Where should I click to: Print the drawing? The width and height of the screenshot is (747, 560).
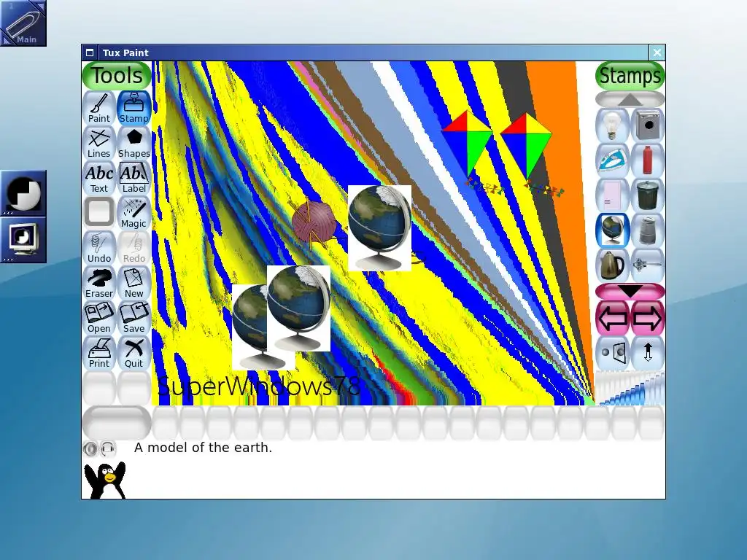click(x=99, y=353)
